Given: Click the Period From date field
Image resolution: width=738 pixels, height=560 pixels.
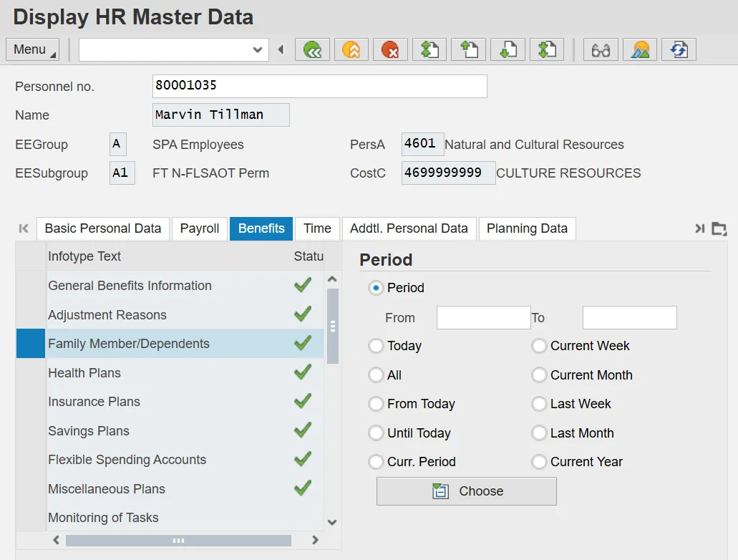Looking at the screenshot, I should 483,317.
